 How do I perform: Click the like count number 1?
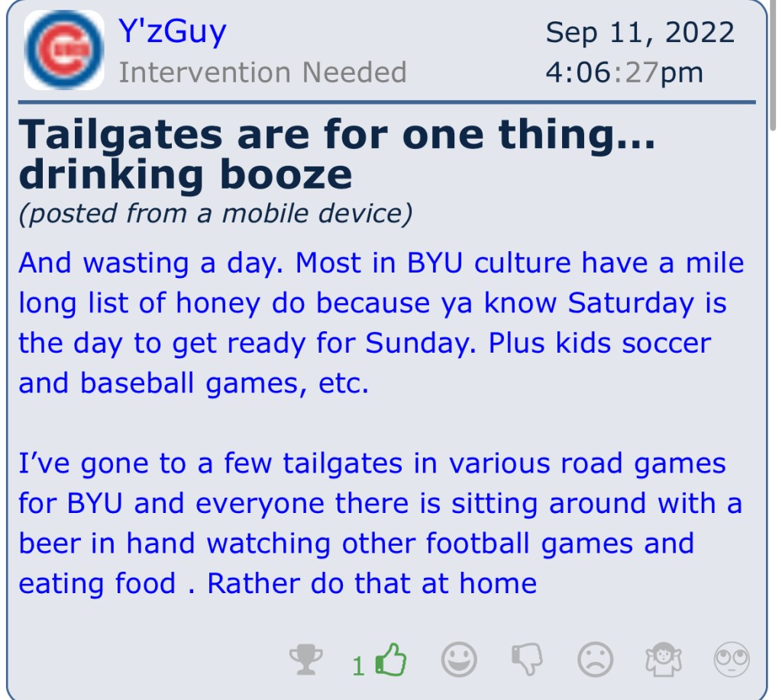click(x=358, y=666)
